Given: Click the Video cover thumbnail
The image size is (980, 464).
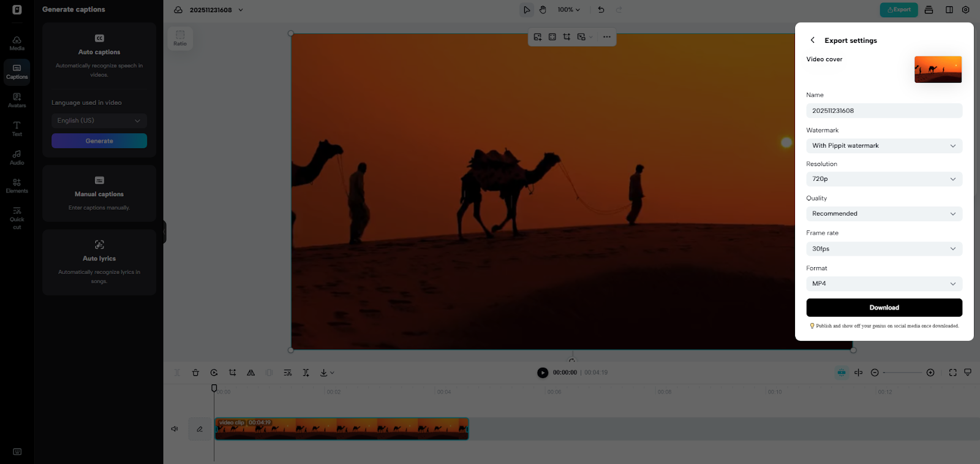Looking at the screenshot, I should [938, 69].
